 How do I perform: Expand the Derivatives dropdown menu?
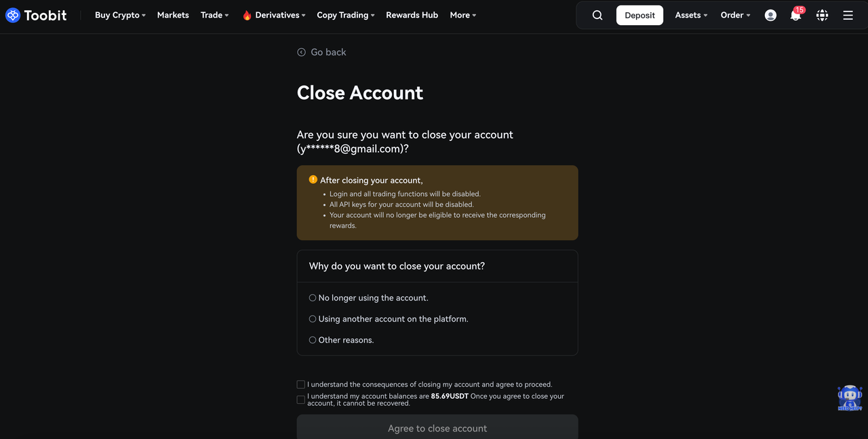click(x=274, y=15)
